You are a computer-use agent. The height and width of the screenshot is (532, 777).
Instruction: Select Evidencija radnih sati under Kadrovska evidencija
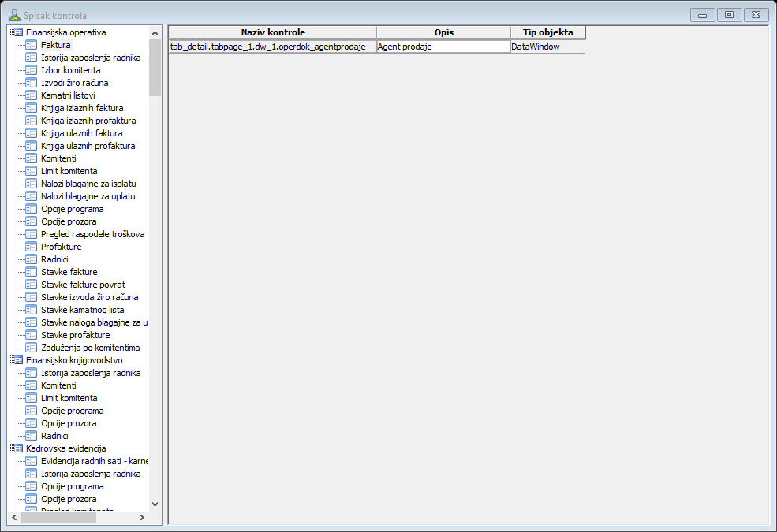(94, 461)
